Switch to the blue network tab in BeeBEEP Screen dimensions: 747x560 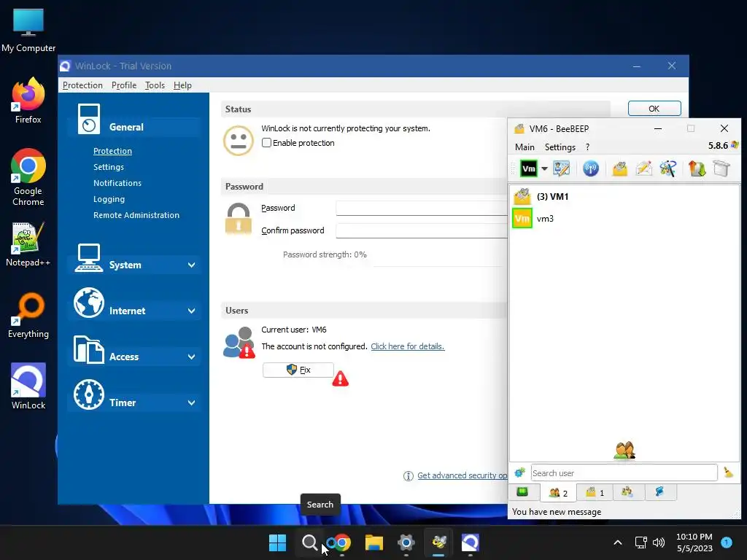coord(660,492)
